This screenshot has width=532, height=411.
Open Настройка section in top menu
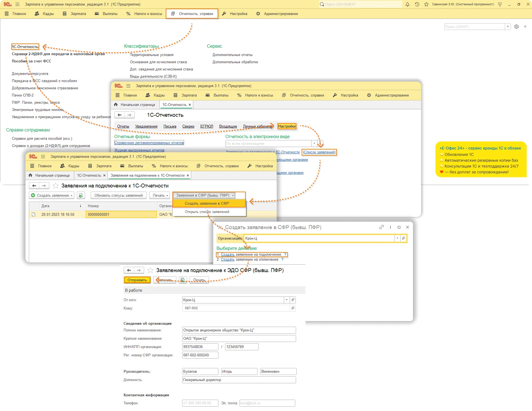coord(235,14)
